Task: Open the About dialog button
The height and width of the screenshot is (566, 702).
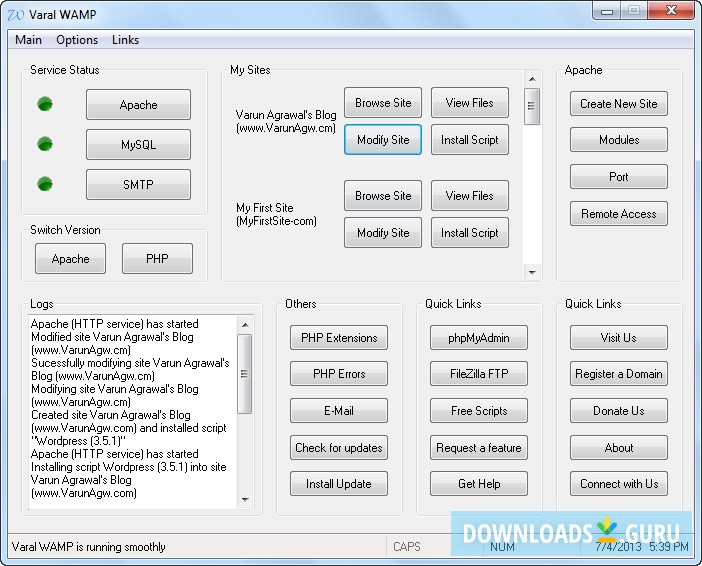Action: [x=619, y=448]
